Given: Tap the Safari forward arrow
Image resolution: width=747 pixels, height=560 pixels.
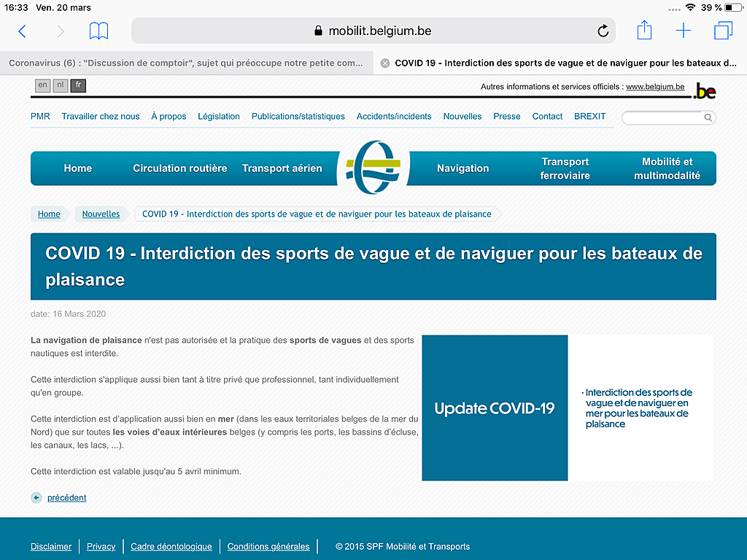Looking at the screenshot, I should (x=61, y=31).
